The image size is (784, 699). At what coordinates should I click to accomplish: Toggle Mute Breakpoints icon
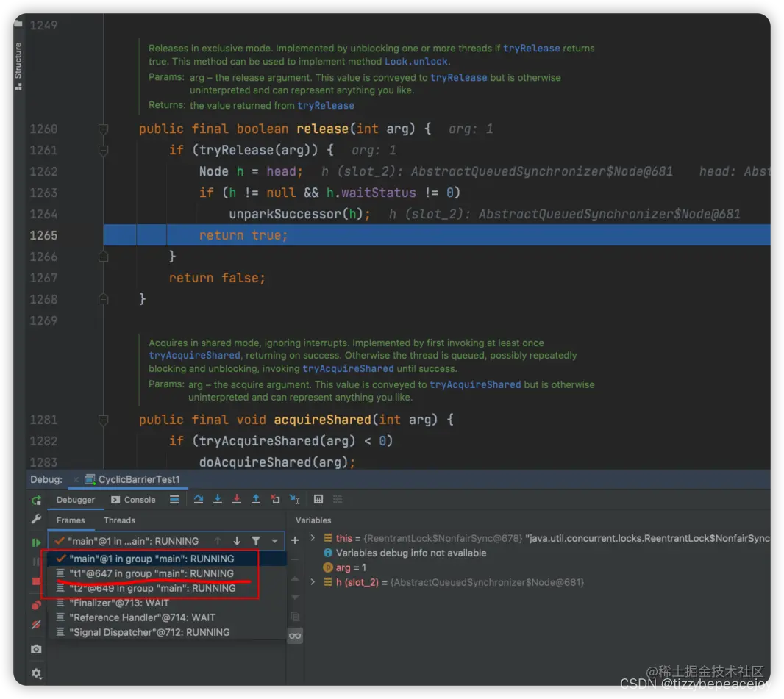tap(36, 625)
